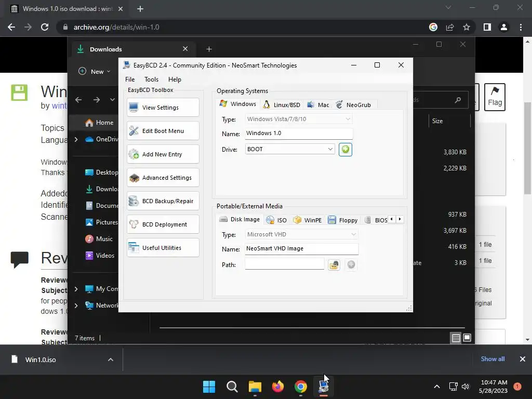Viewport: 532px width, 399px height.
Task: Switch to WinPE portable media tab
Action: [308, 220]
